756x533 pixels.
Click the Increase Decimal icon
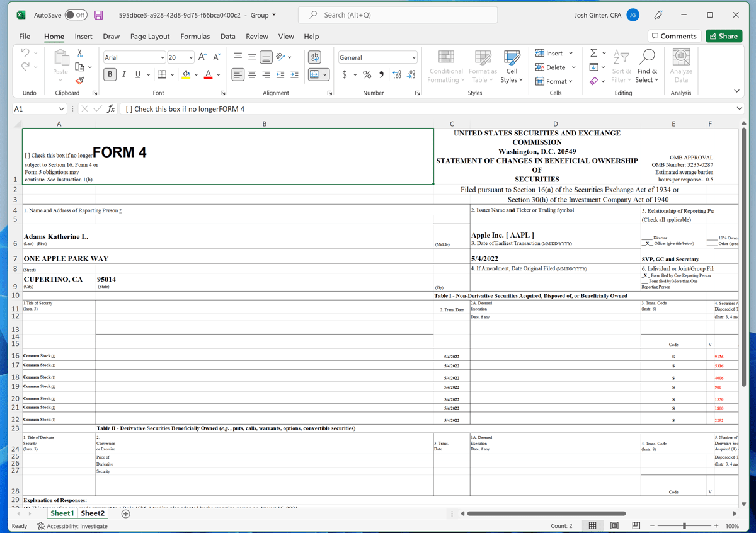point(397,74)
